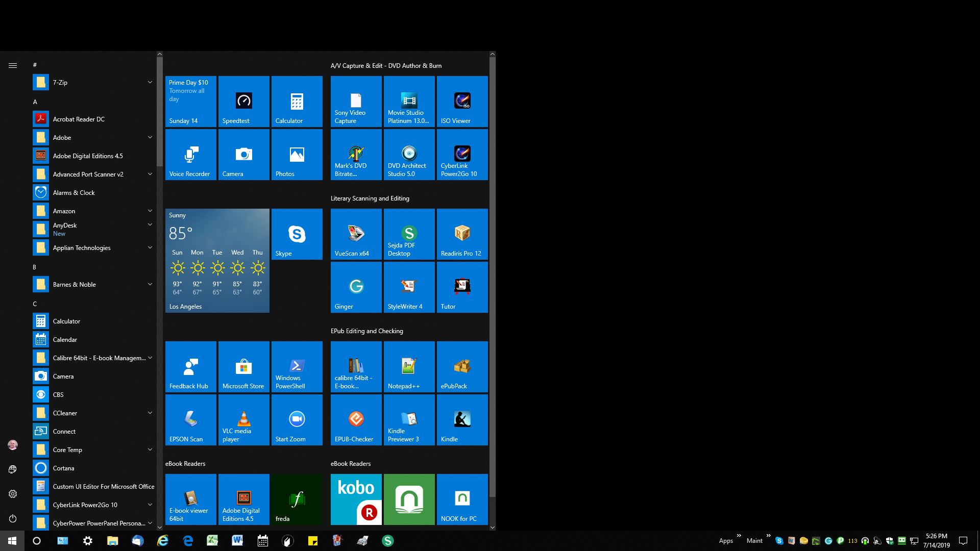The image size is (980, 551).
Task: Launch CyberLink Power2Go 10 tile
Action: point(462,155)
